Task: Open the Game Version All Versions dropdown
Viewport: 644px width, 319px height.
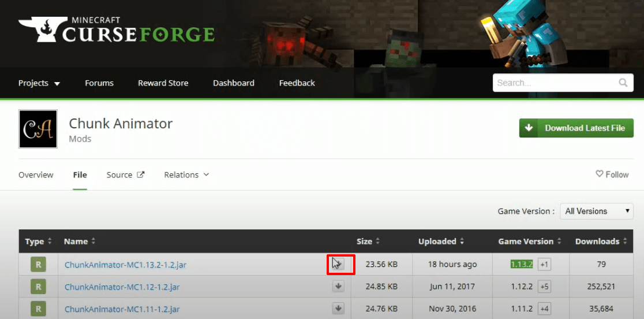Action: click(596, 211)
